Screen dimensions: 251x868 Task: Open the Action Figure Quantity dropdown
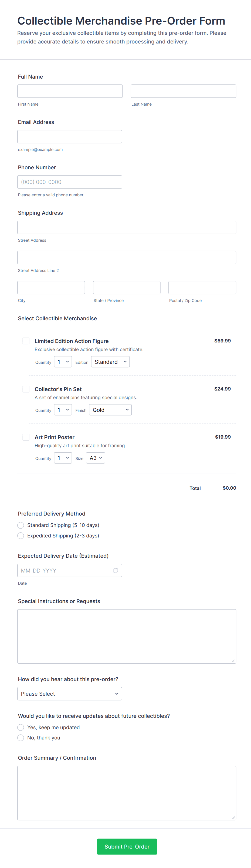(63, 362)
